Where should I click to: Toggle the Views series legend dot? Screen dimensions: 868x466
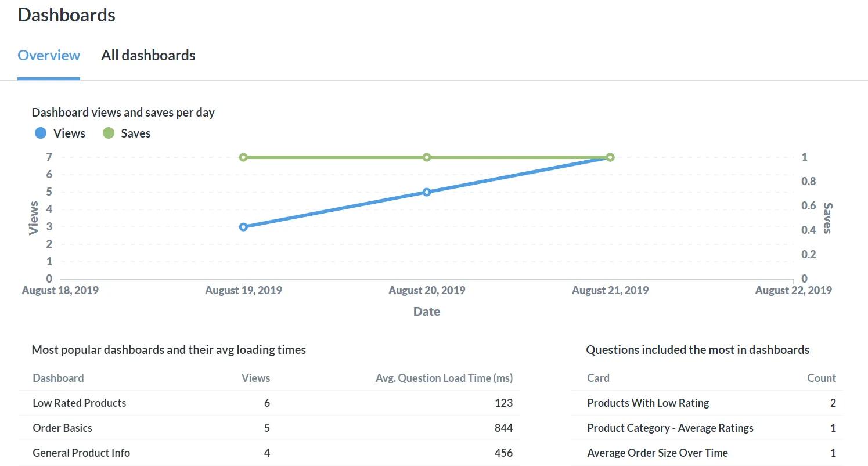pos(41,133)
